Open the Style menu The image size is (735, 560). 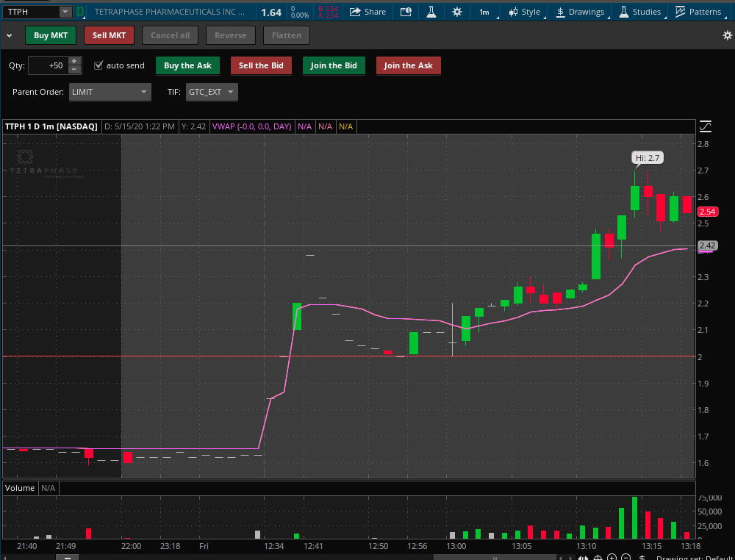[525, 12]
